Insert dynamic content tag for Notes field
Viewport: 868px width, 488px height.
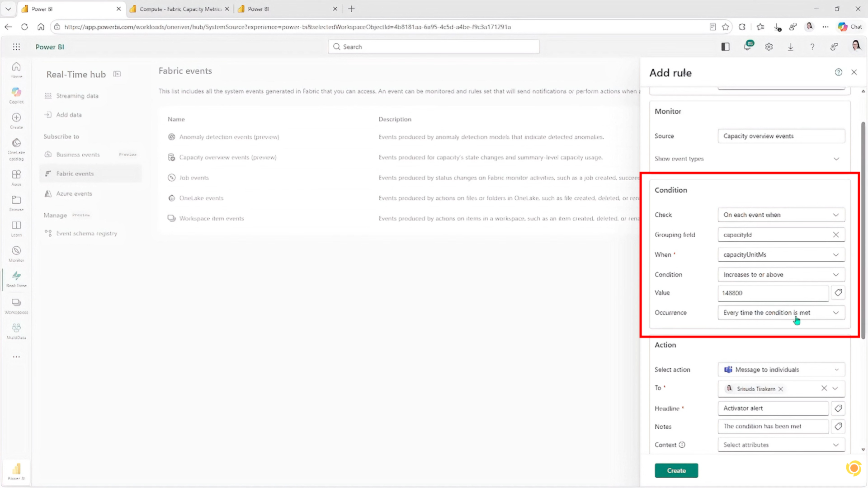[x=838, y=427]
